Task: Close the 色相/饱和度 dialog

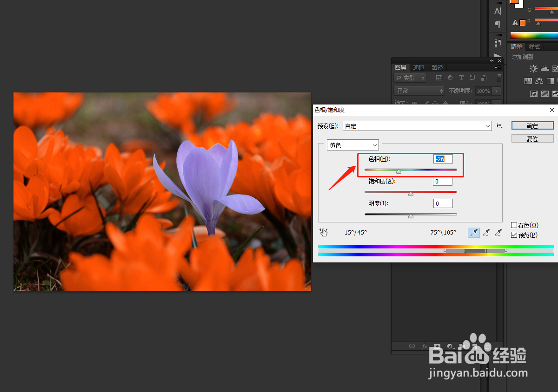Action: tap(552, 110)
